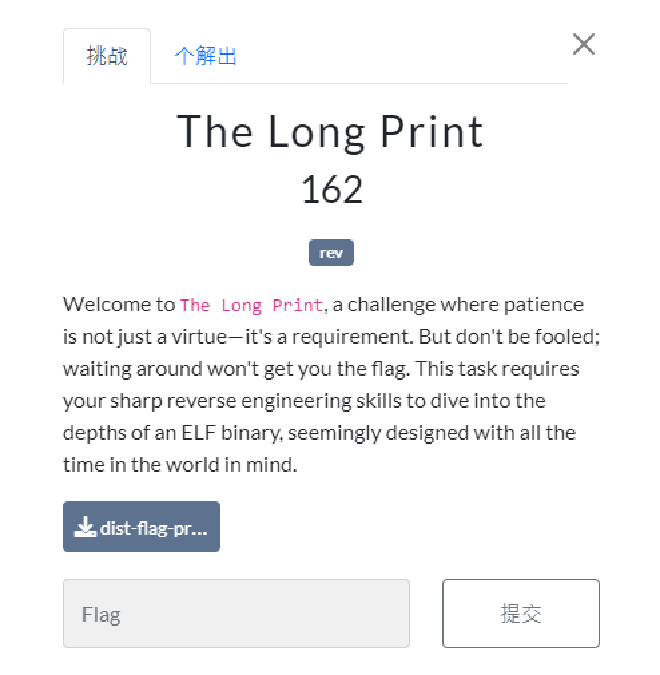Click the word "requirement" in the description

[352, 338]
